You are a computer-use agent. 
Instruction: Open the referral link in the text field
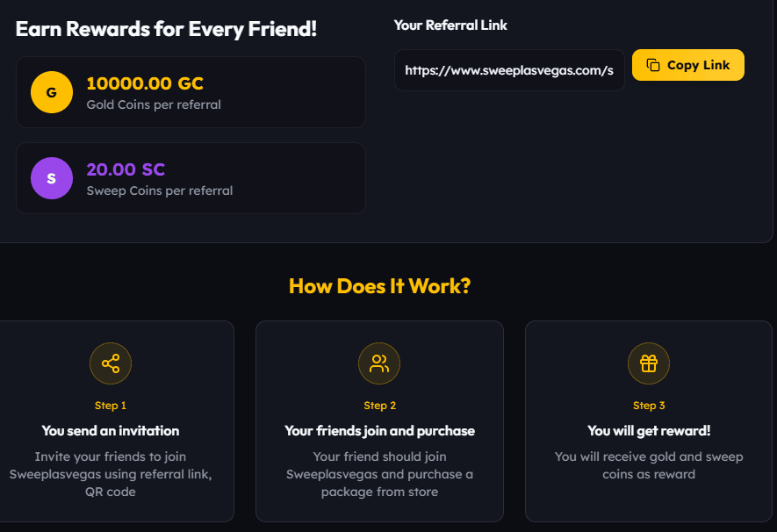pyautogui.click(x=509, y=69)
